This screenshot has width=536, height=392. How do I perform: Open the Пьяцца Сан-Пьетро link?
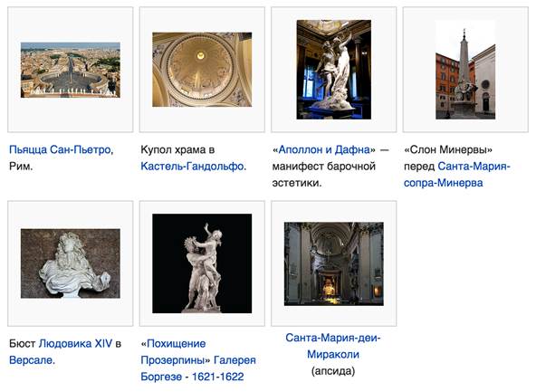point(61,149)
